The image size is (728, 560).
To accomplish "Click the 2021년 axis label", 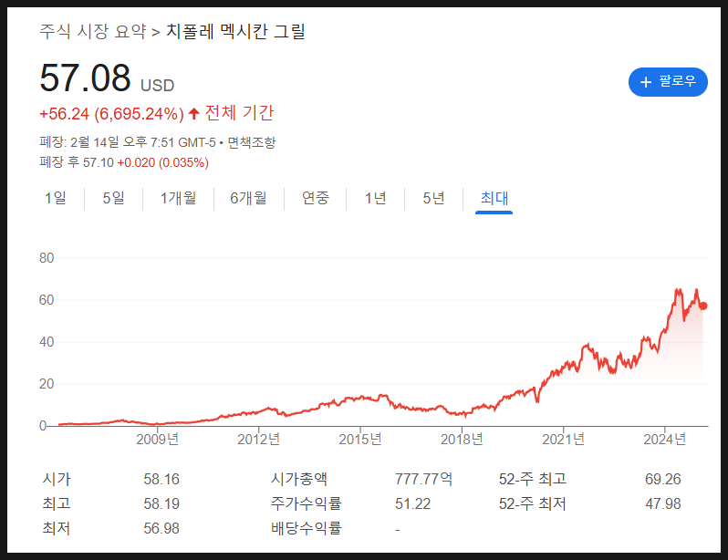I will click(563, 439).
